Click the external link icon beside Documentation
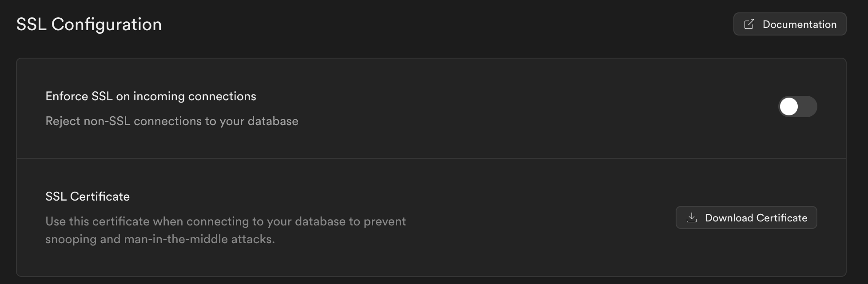868x284 pixels. pyautogui.click(x=749, y=24)
